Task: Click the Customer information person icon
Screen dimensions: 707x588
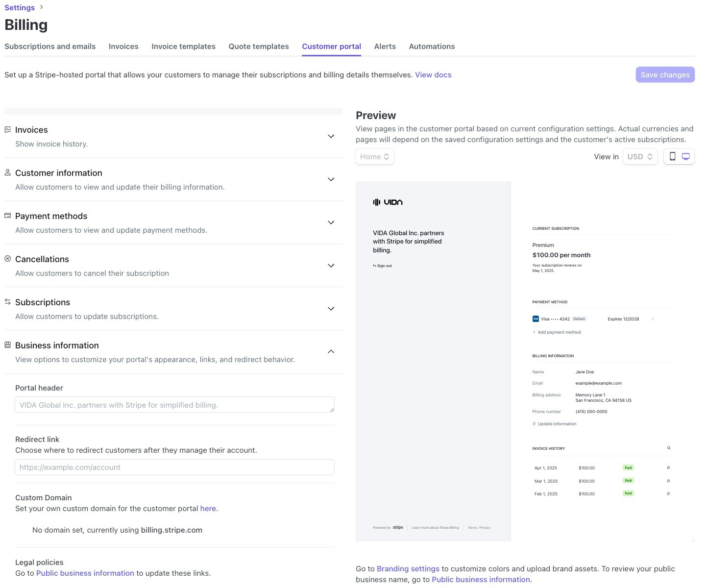Action: pos(7,172)
